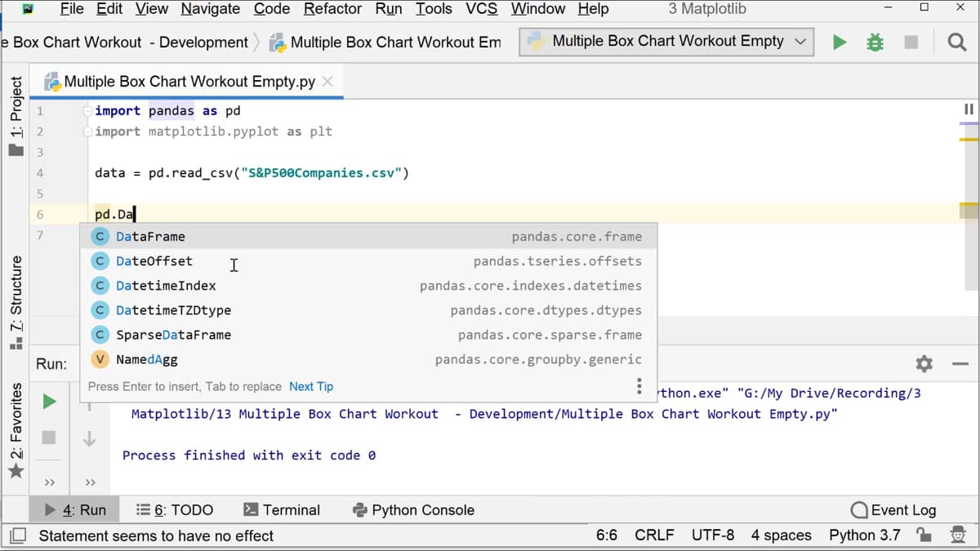This screenshot has height=551, width=980.
Task: Choose DateOffset completion suggestion
Action: [x=367, y=261]
